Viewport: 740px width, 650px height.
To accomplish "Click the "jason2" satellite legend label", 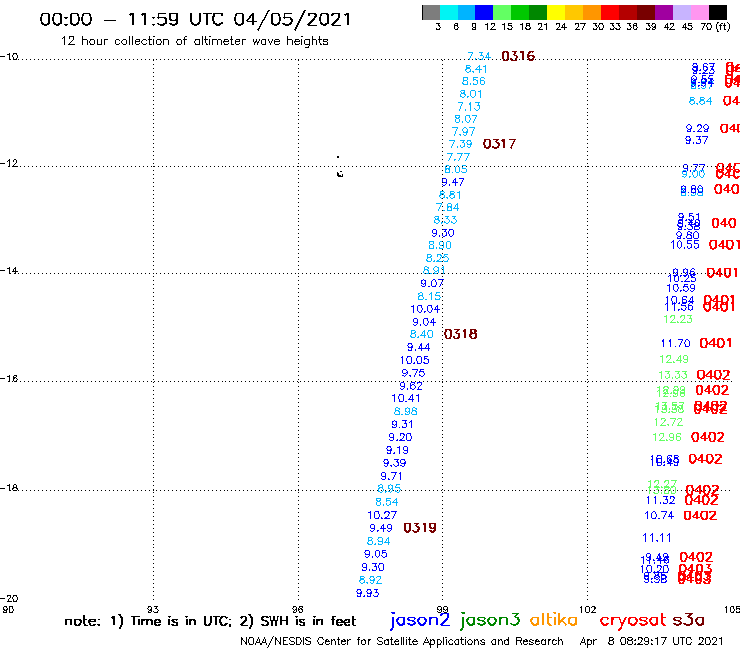I will (x=420, y=620).
